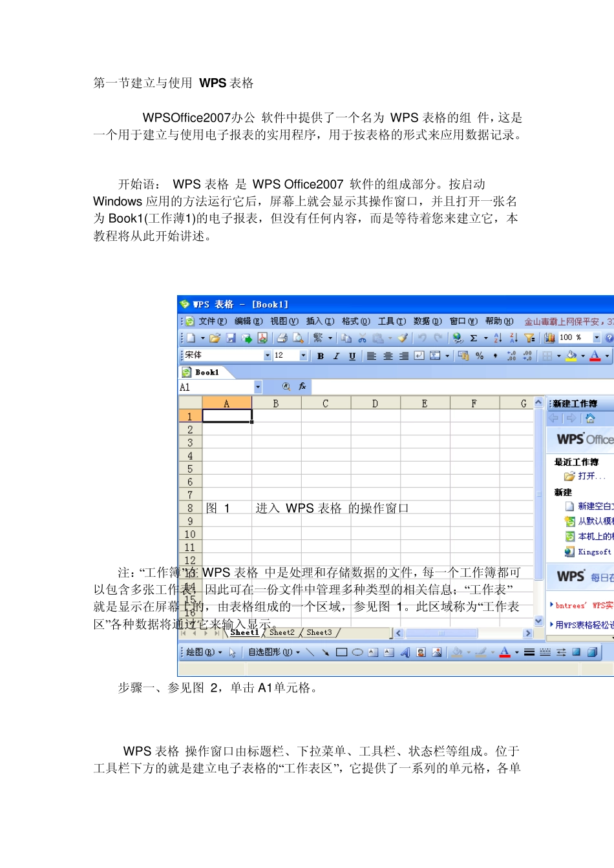The height and width of the screenshot is (868, 614).
Task: Click the bottom toolbar's red font color A
Action: point(505,652)
